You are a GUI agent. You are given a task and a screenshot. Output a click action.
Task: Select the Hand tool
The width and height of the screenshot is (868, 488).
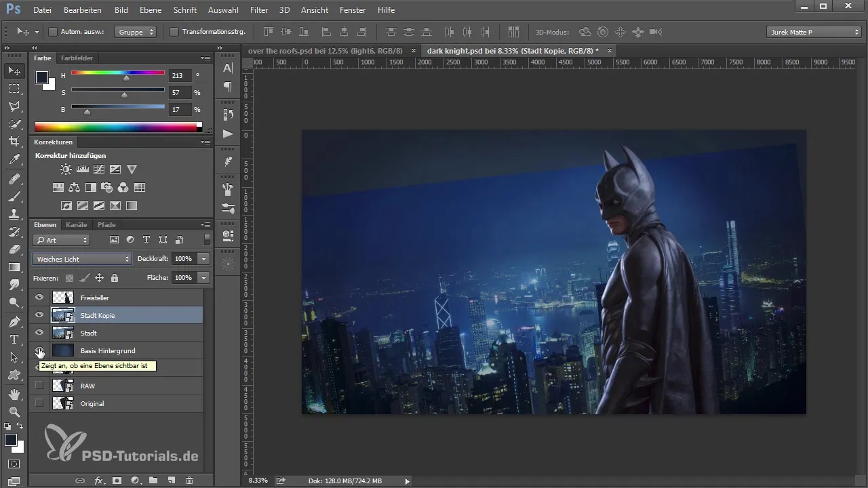coord(14,393)
